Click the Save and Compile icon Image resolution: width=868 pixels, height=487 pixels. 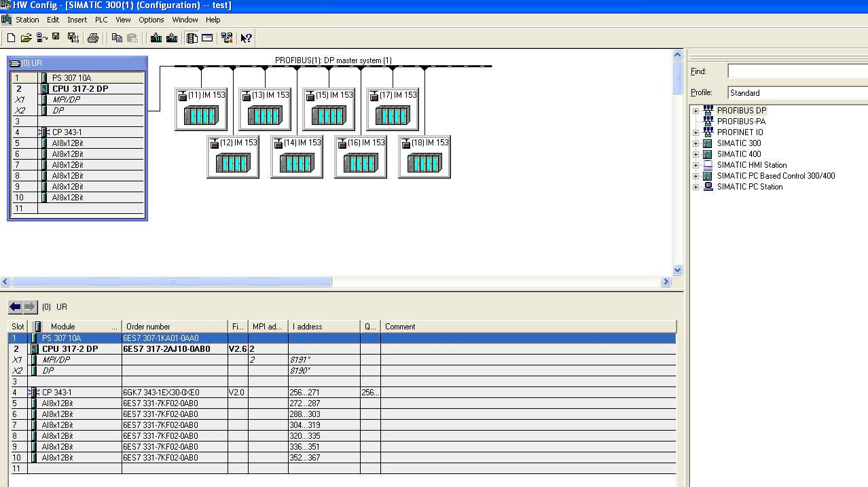72,38
